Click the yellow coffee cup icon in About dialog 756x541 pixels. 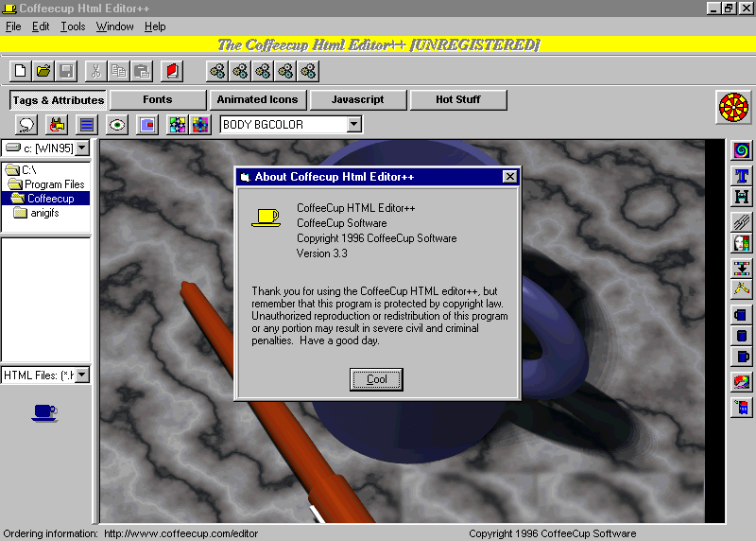tap(266, 218)
